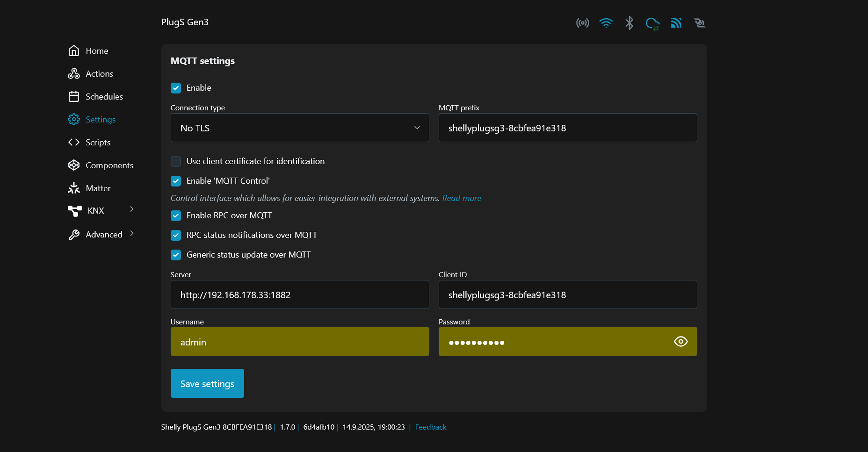Viewport: 868px width, 452px height.
Task: Show the password with eye icon
Action: (680, 342)
